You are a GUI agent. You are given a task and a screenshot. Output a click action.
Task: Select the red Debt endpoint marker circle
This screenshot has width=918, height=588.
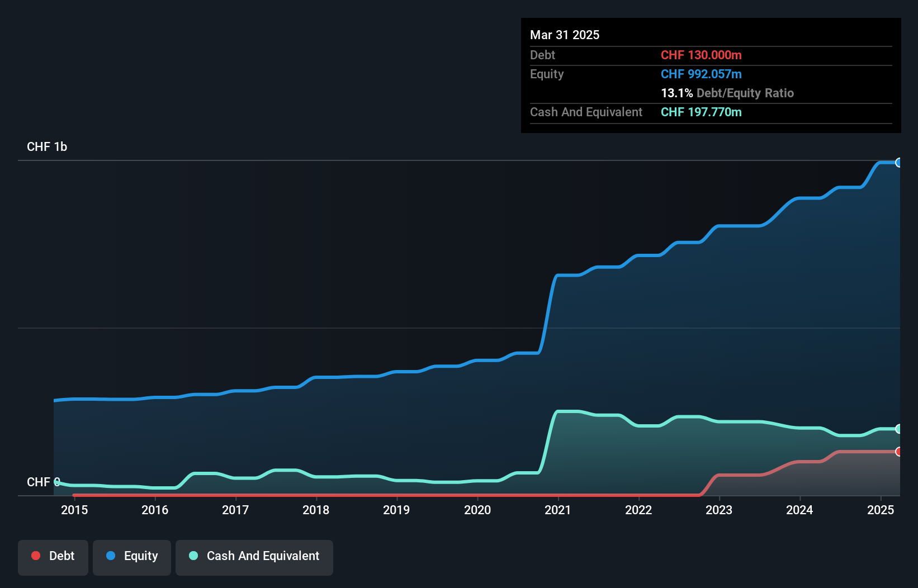899,451
